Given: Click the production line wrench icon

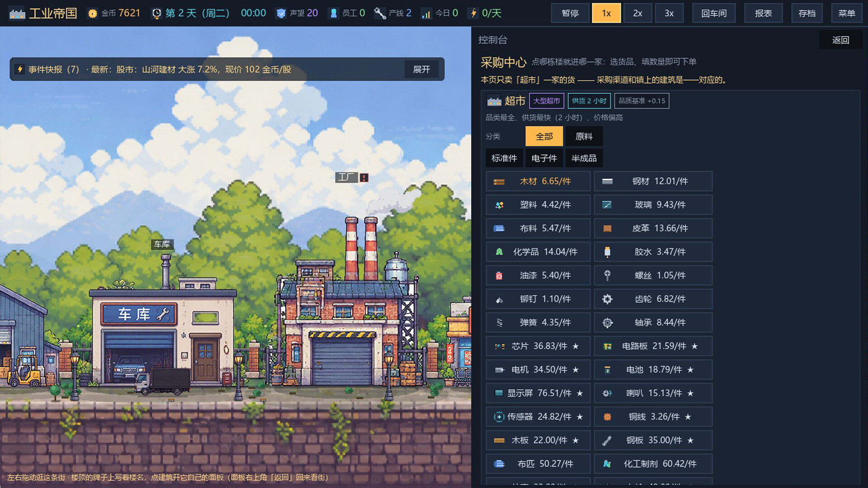Looking at the screenshot, I should 380,14.
